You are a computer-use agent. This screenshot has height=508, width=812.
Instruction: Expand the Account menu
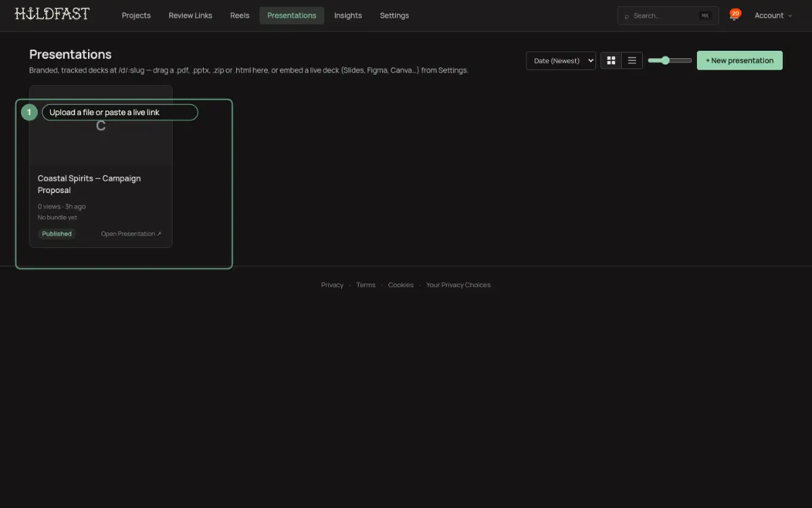click(773, 16)
